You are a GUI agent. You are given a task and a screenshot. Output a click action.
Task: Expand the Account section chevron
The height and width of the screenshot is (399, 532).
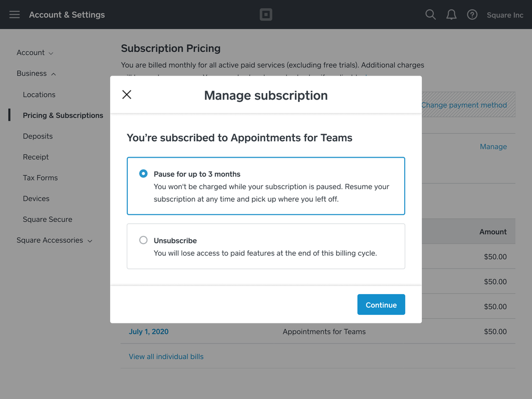[x=51, y=53]
